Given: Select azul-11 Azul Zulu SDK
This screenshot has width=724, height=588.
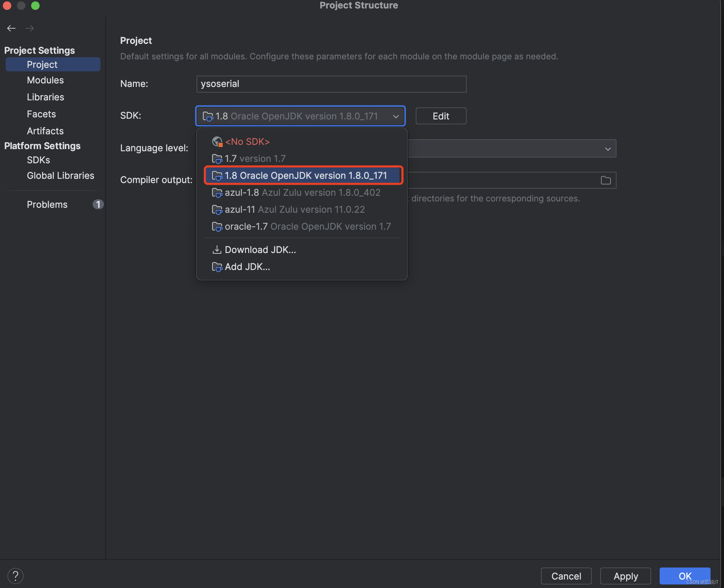Looking at the screenshot, I should [294, 210].
